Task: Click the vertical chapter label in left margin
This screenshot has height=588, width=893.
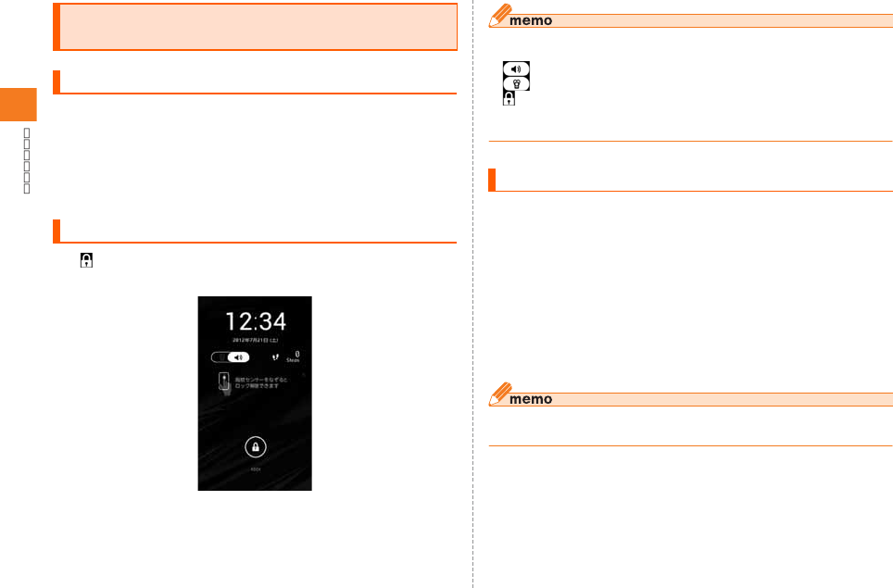Action: (26, 160)
